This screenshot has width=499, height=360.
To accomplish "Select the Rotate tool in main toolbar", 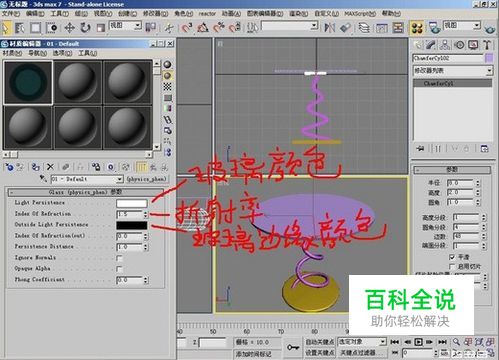I will tap(86, 28).
